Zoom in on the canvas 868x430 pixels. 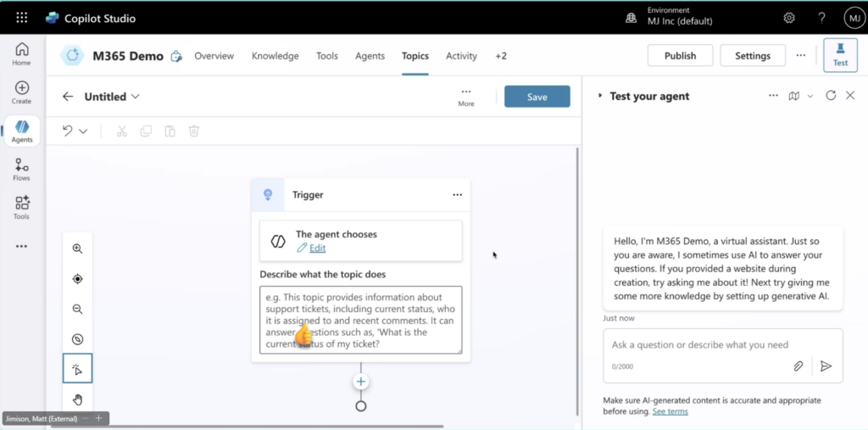pos(77,249)
